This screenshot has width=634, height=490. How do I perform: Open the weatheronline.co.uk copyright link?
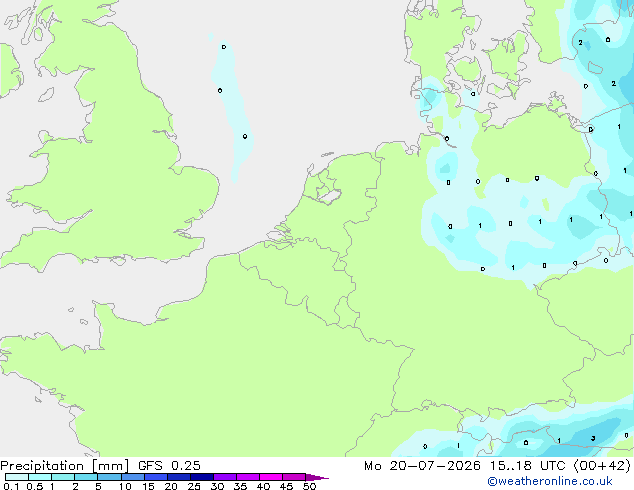point(550,481)
